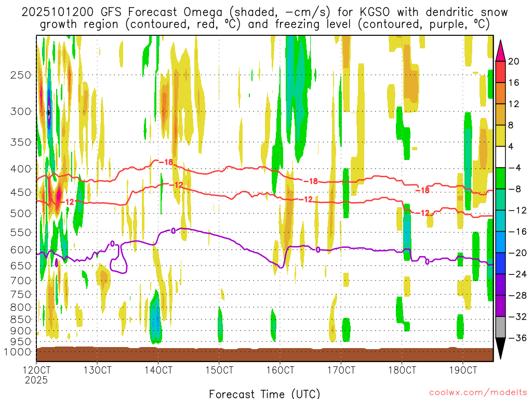Select the gray swatch between -32 and -36
The width and height of the screenshot is (532, 399).
(501, 327)
